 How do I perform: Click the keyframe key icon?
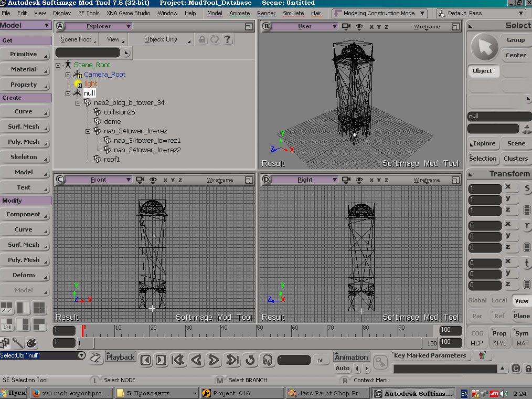coord(380,362)
